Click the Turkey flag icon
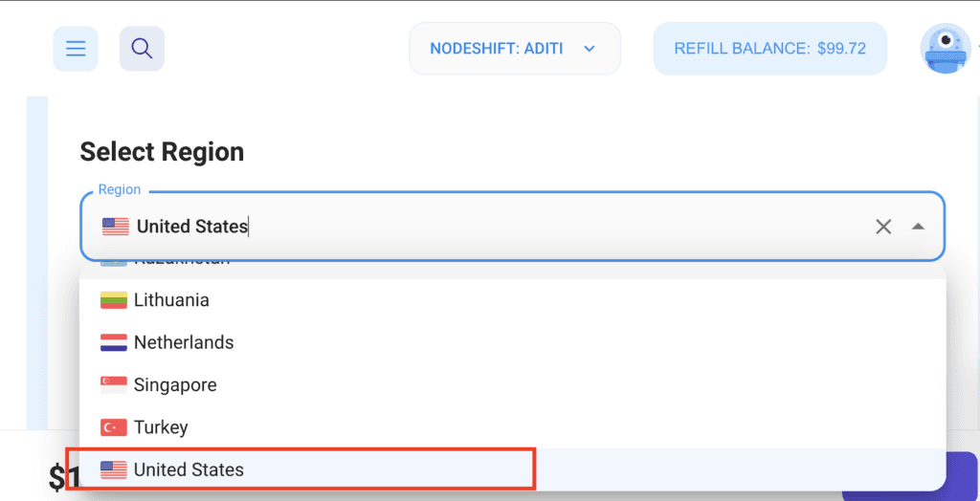Image resolution: width=980 pixels, height=501 pixels. coord(114,427)
